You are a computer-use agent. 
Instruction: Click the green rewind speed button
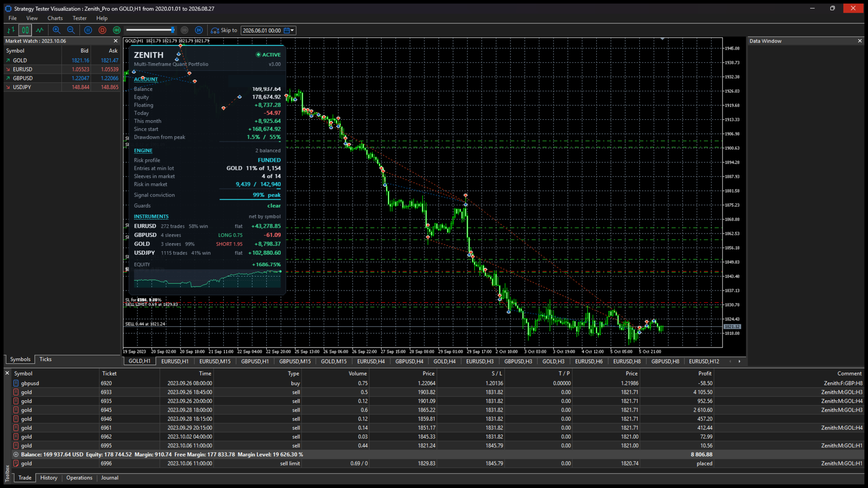tap(117, 30)
